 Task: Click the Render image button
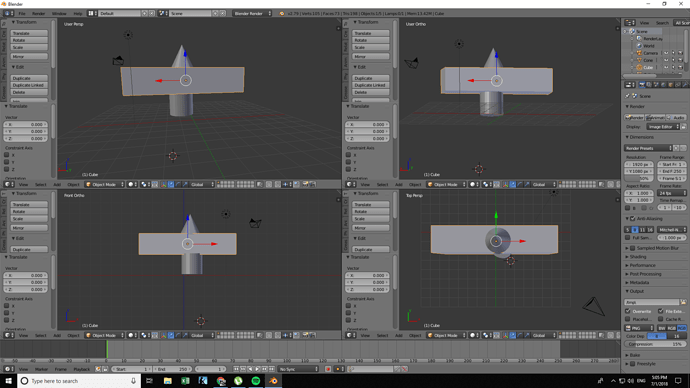634,117
